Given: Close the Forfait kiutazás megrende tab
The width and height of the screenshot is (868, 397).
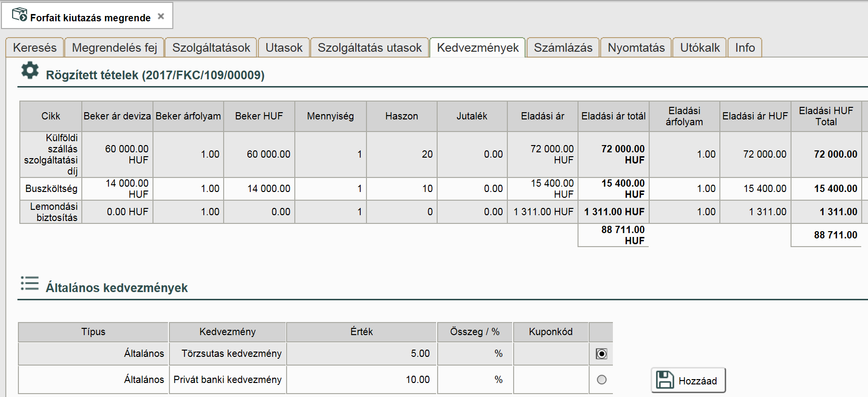Looking at the screenshot, I should [x=161, y=16].
